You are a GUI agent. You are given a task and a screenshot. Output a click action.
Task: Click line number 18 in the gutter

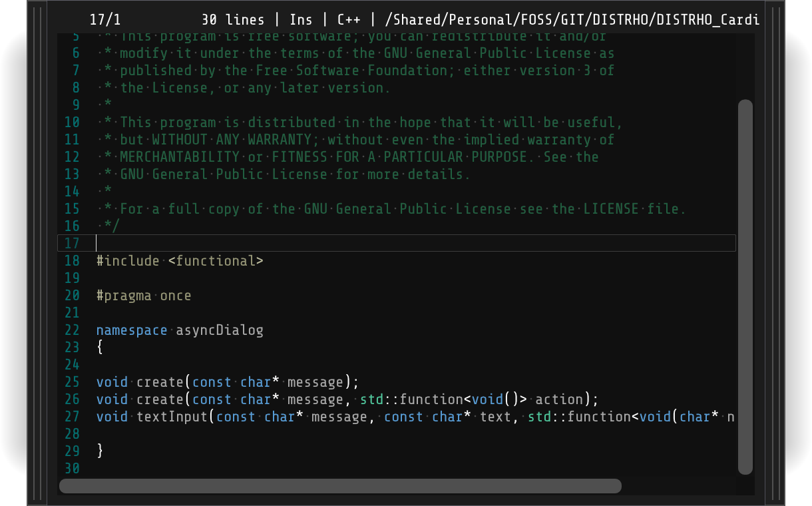pos(72,261)
